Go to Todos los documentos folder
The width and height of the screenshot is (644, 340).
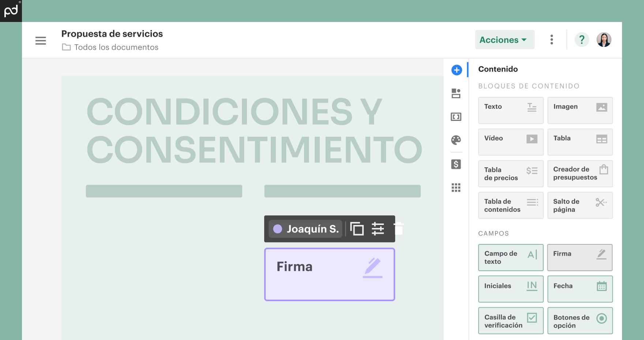tap(110, 47)
